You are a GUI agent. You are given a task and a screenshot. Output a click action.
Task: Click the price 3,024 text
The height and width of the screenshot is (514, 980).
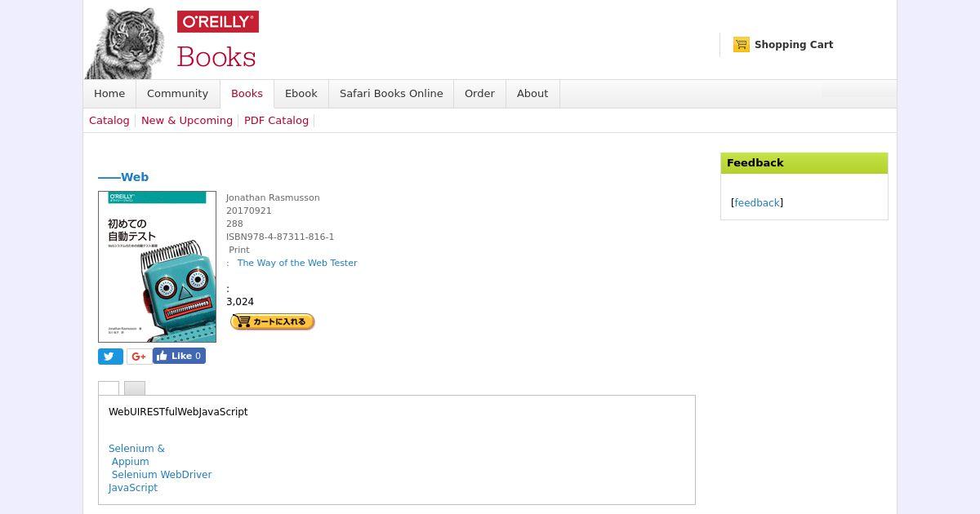240,302
